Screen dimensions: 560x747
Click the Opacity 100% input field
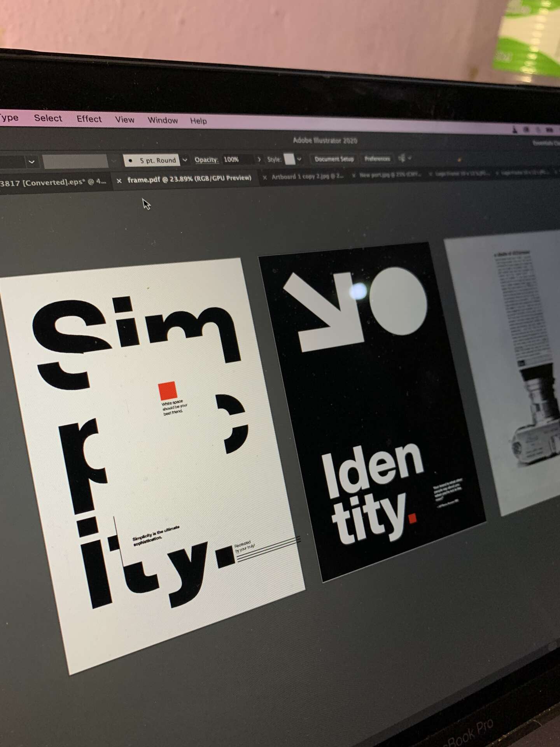click(237, 160)
